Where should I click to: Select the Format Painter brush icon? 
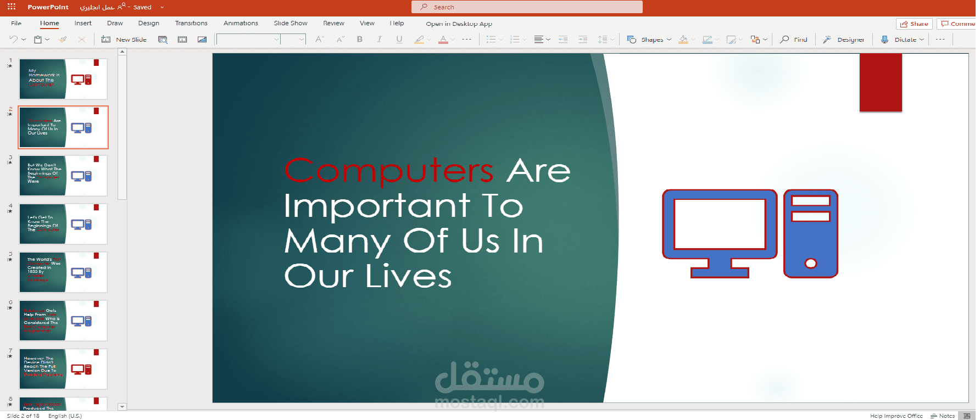pyautogui.click(x=63, y=40)
